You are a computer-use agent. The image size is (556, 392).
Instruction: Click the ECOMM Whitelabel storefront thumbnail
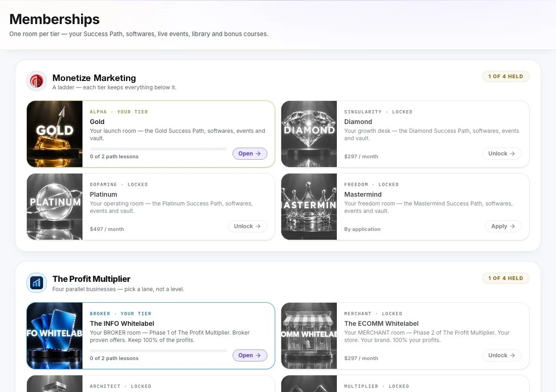click(309, 336)
